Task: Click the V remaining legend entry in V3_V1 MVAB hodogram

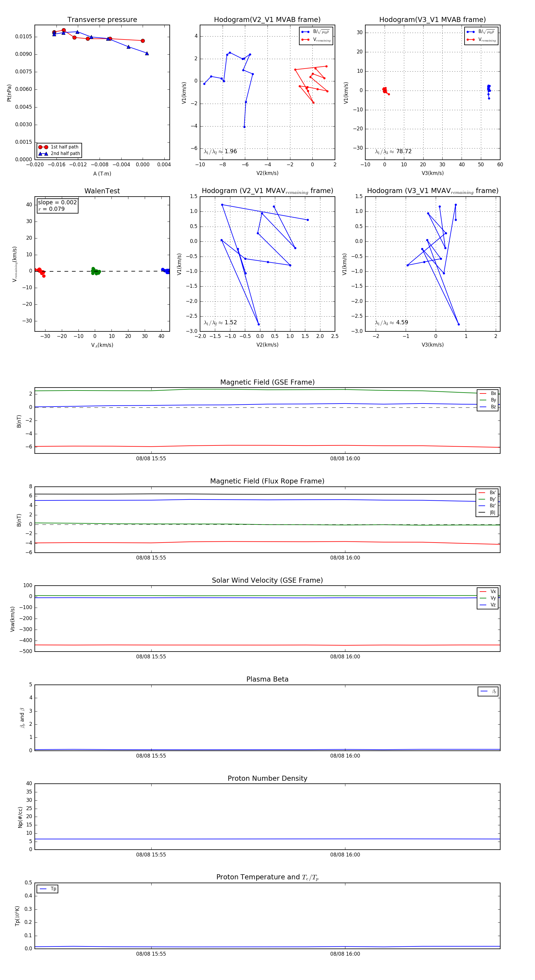Action: pos(481,39)
